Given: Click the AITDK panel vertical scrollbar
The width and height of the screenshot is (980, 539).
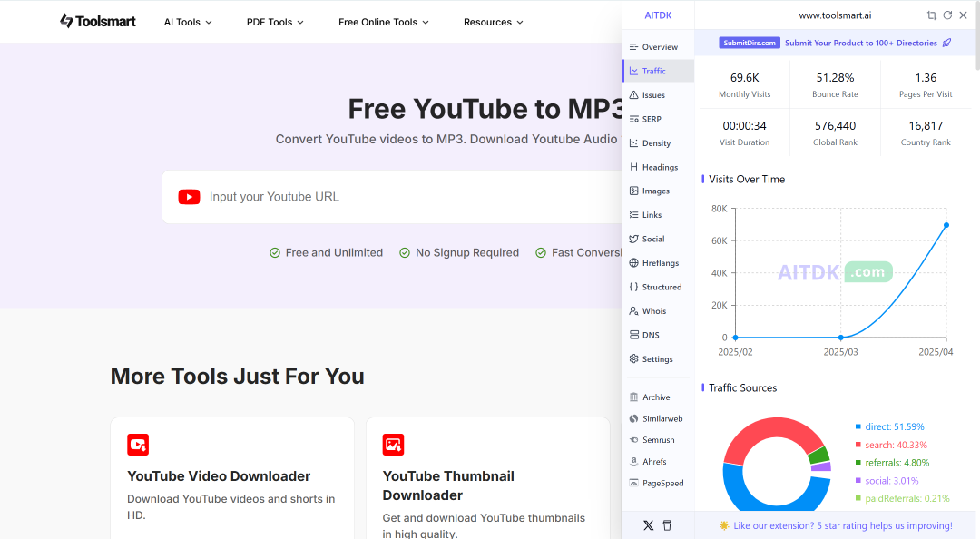Looking at the screenshot, I should click(x=977, y=35).
